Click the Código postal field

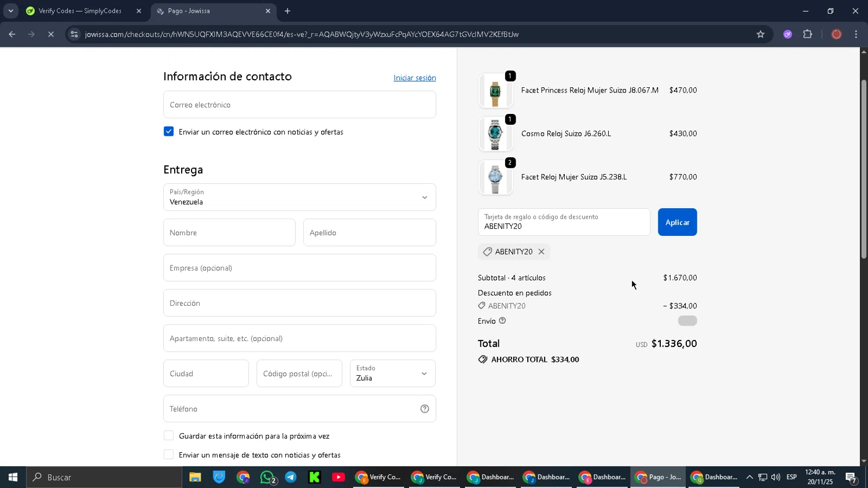click(299, 374)
